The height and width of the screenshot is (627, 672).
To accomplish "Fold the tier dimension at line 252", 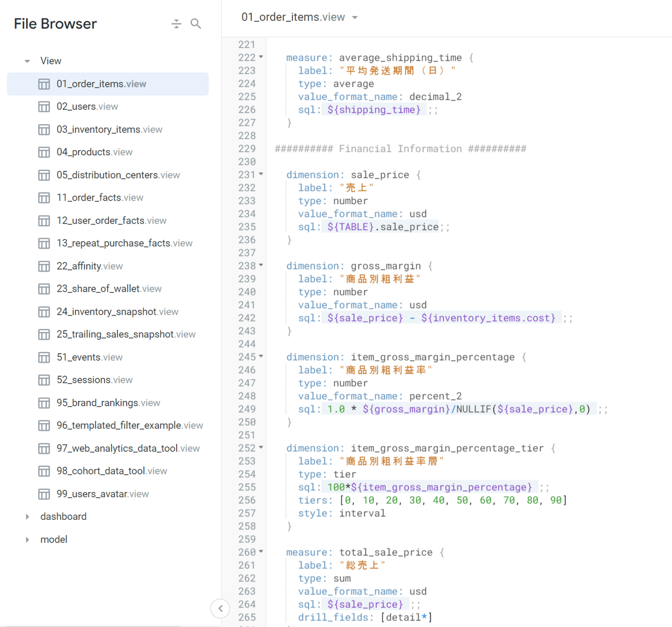I will [x=261, y=447].
